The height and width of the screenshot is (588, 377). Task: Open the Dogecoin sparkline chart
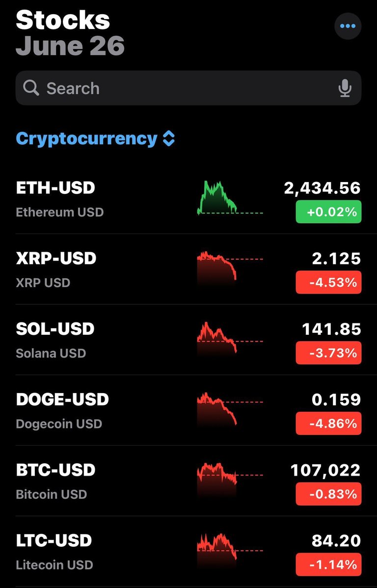230,409
